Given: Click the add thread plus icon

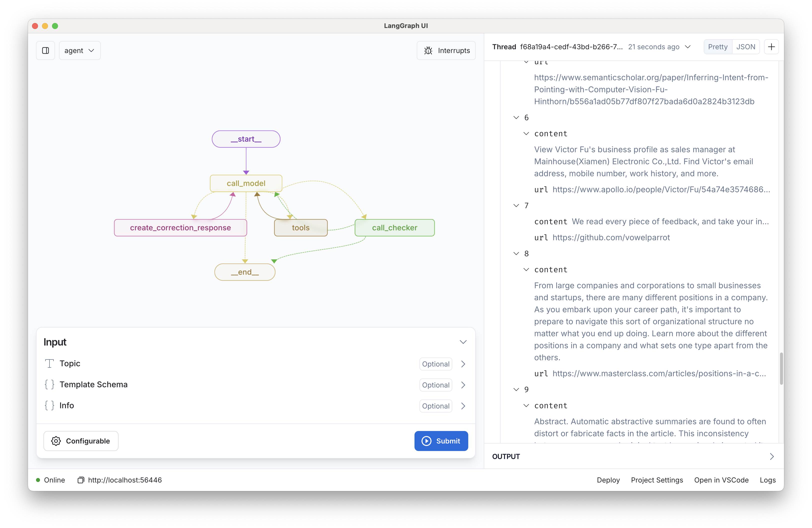Looking at the screenshot, I should point(771,47).
